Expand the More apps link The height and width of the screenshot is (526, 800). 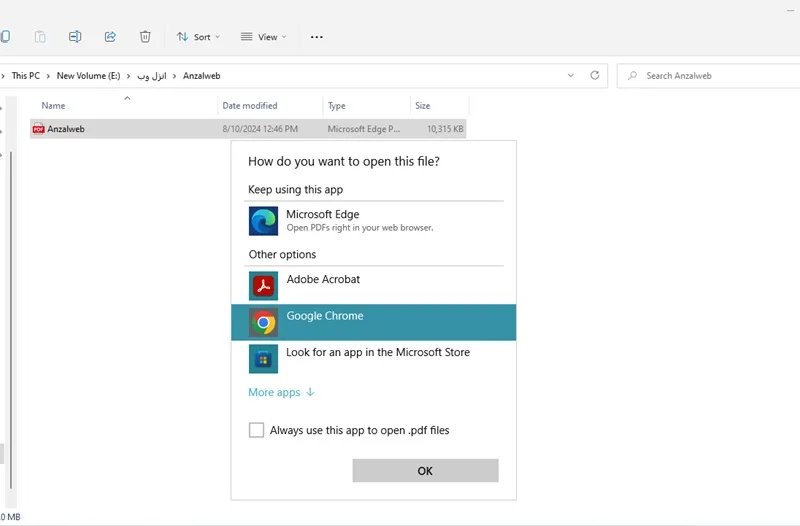click(x=281, y=392)
